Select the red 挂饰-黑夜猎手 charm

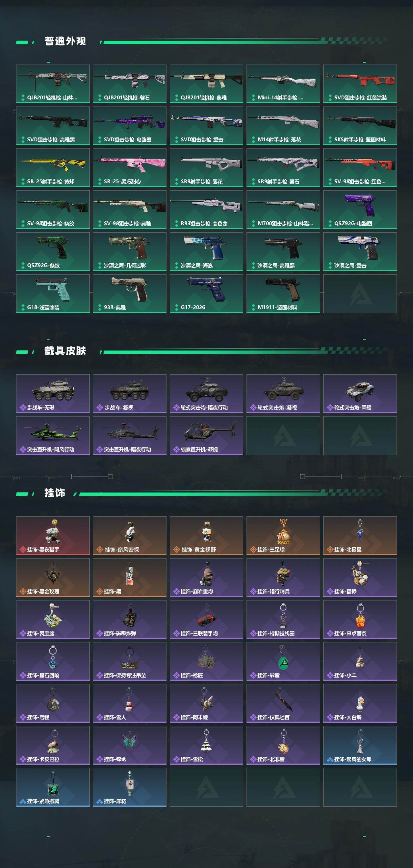tap(53, 535)
